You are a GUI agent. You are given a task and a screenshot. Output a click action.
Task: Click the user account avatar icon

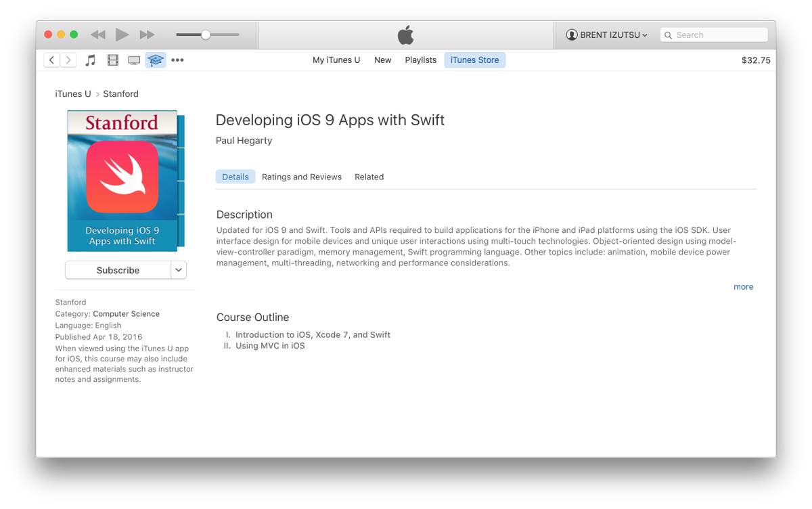pyautogui.click(x=572, y=35)
